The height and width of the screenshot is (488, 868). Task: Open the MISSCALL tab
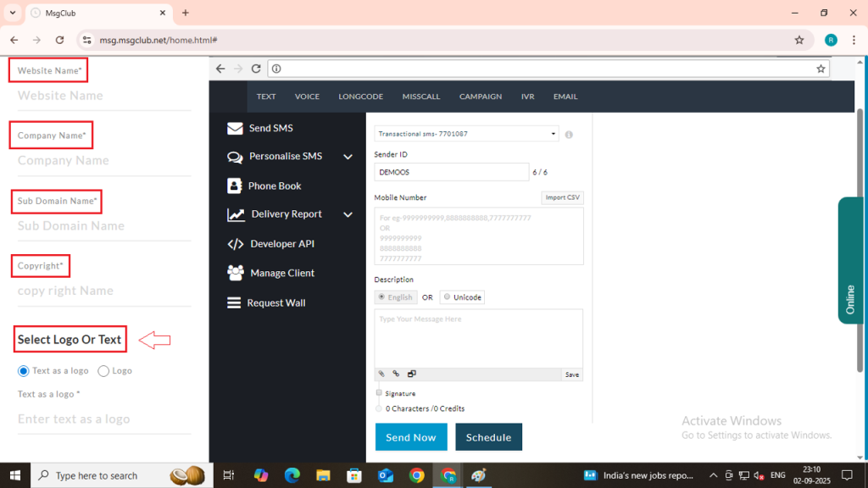coord(421,97)
